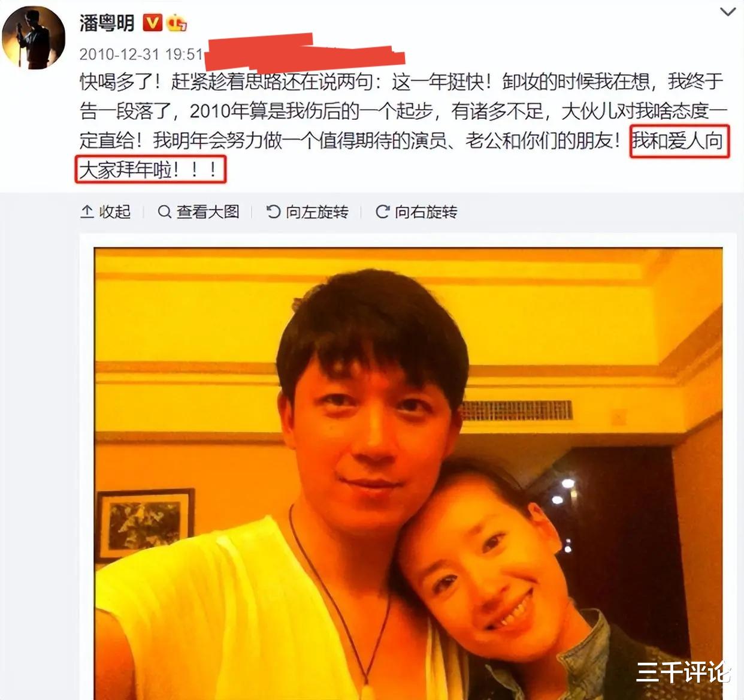Image resolution: width=744 pixels, height=700 pixels.
Task: Click 潘粤明's round profile avatar
Action: (34, 37)
